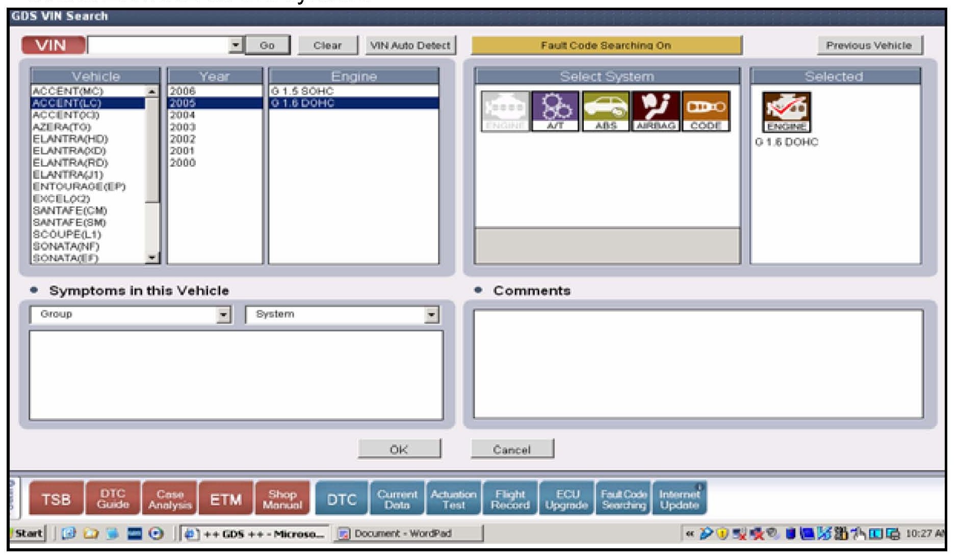Click the CODE system icon
958x560 pixels.
click(x=706, y=111)
